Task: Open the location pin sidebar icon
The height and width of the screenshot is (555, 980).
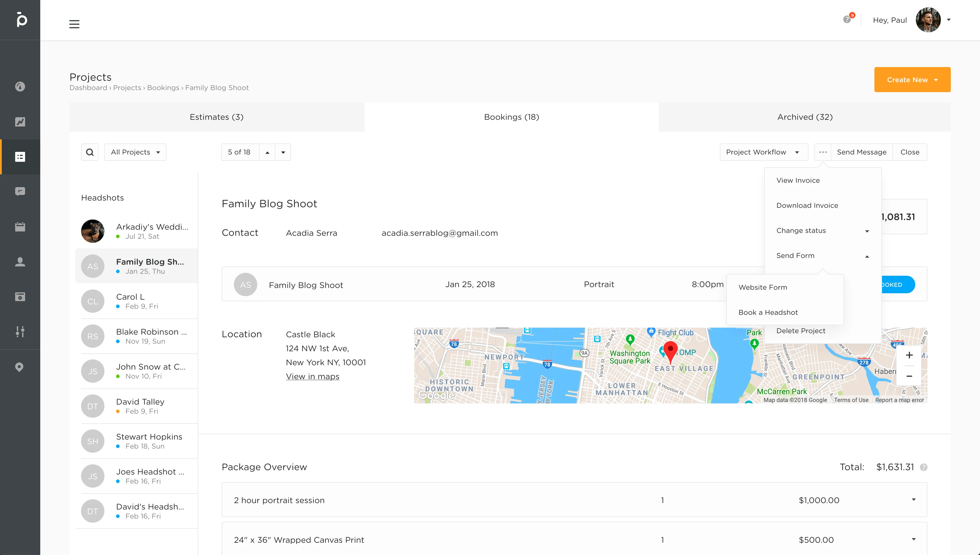Action: 19,367
